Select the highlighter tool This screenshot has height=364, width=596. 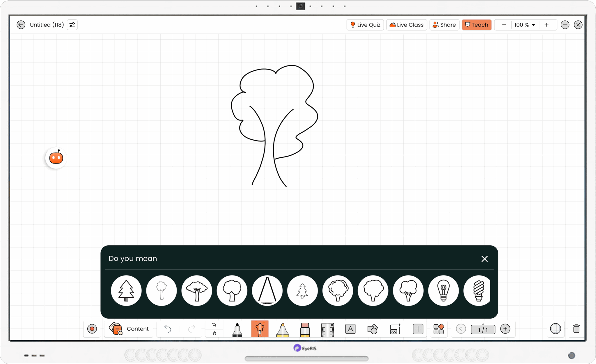[x=282, y=329]
